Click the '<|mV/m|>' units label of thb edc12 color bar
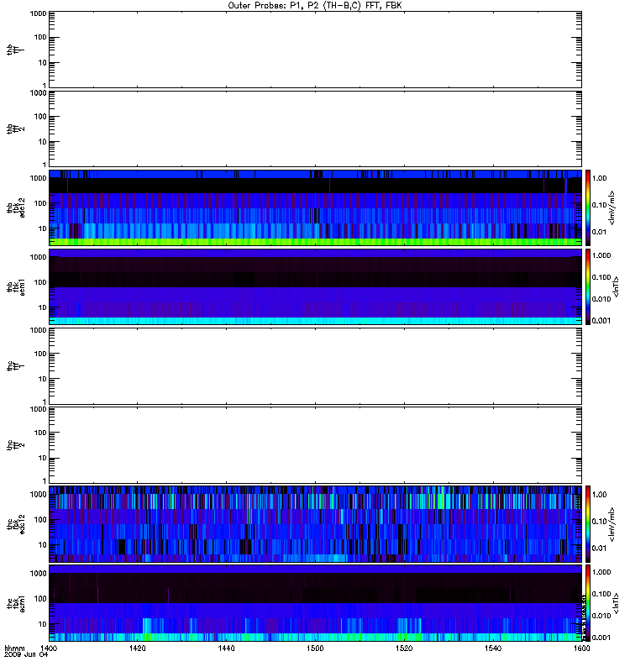This screenshot has height=672, width=630. point(612,207)
